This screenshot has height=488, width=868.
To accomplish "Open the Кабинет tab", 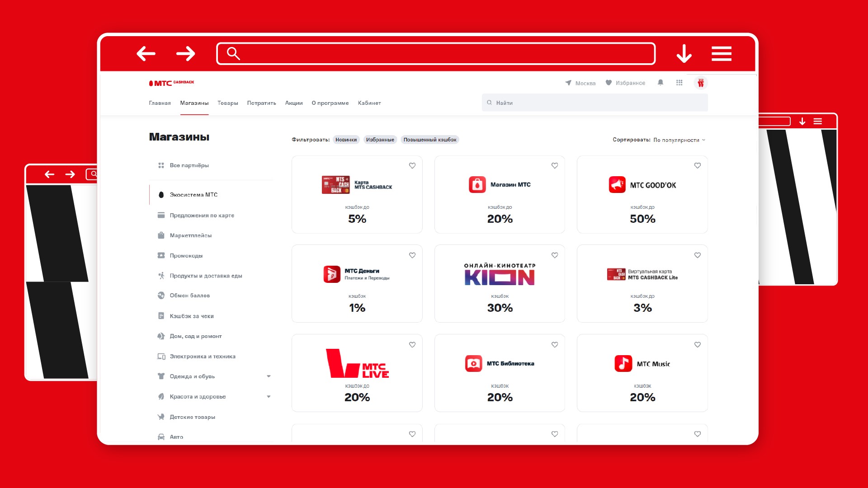I will pos(369,103).
